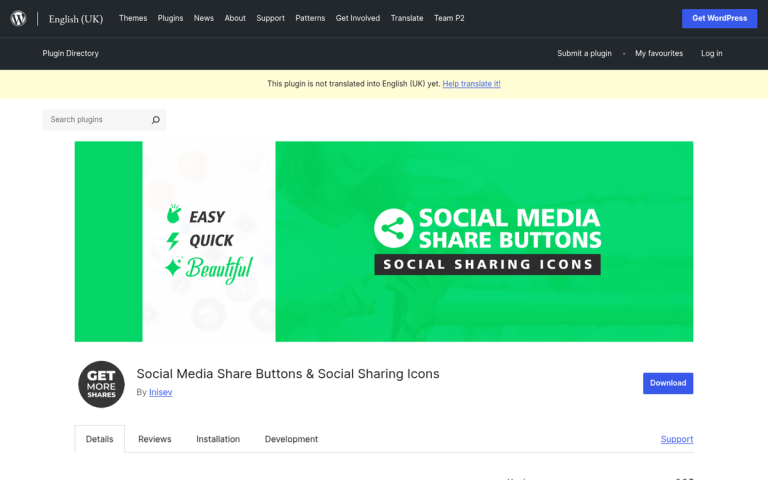
Task: Focus the Search plugins input field
Action: point(98,120)
